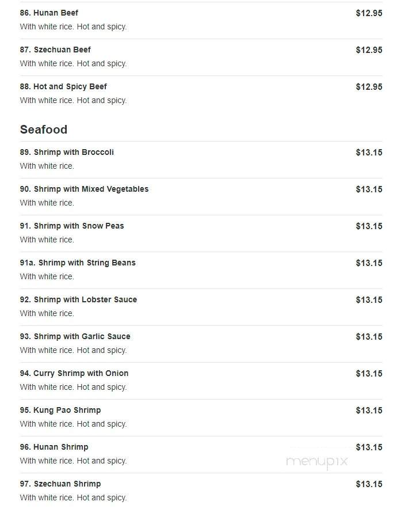Click the price next to Shrimp with Broccoli
The height and width of the screenshot is (509, 420).
369,153
